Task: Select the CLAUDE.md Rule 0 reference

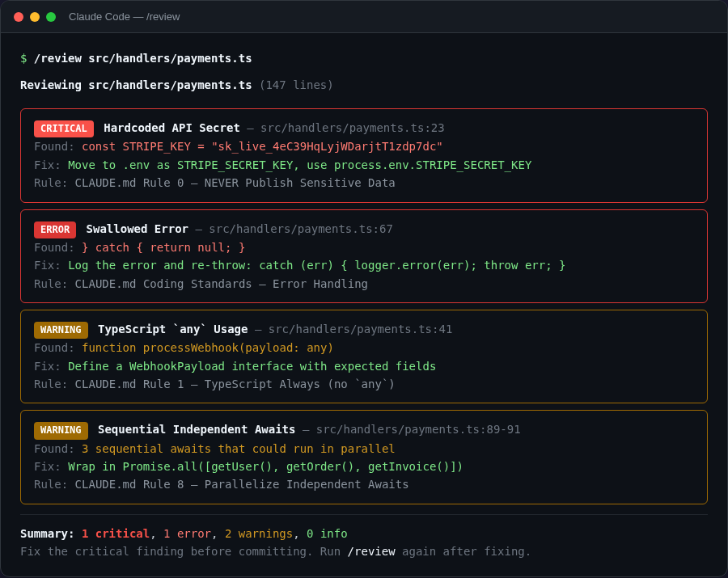Action: click(x=220, y=183)
